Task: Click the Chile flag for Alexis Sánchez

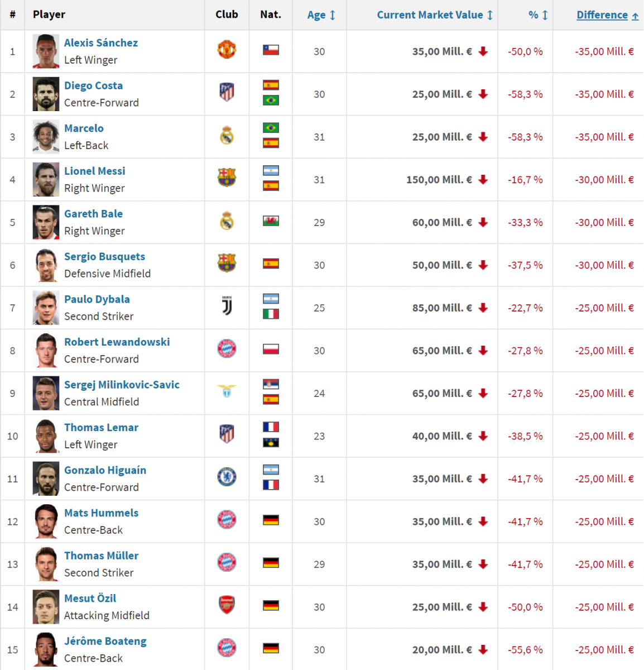Action: (x=271, y=50)
